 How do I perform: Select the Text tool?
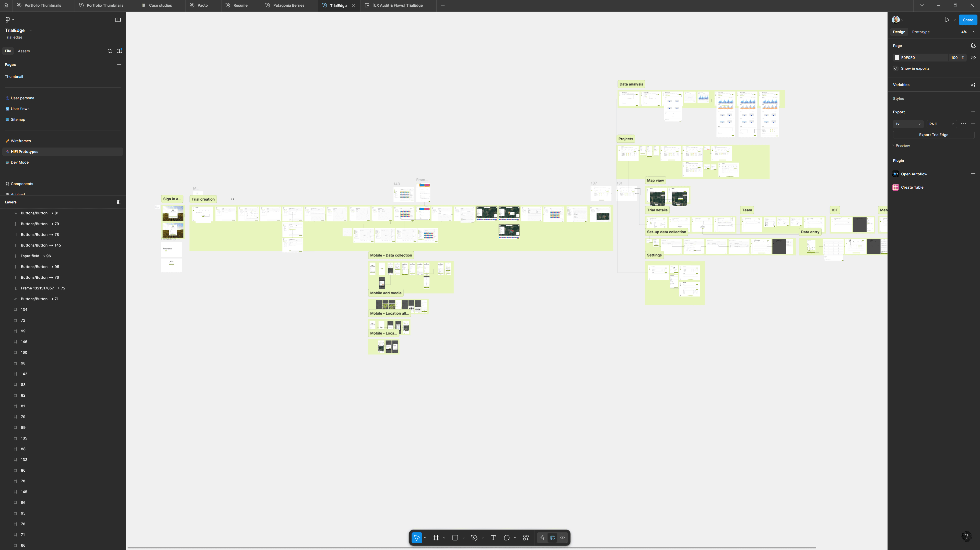pos(493,538)
